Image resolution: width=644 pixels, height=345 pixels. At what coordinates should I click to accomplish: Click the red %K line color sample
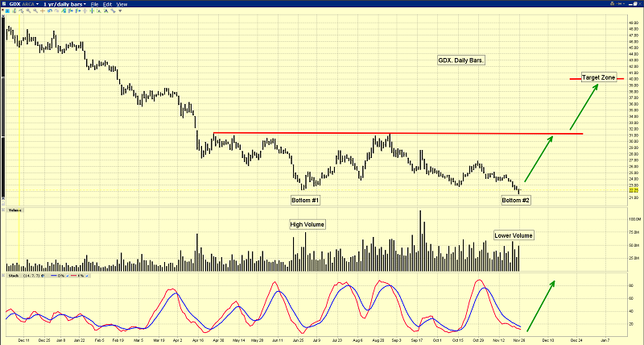pos(73,275)
